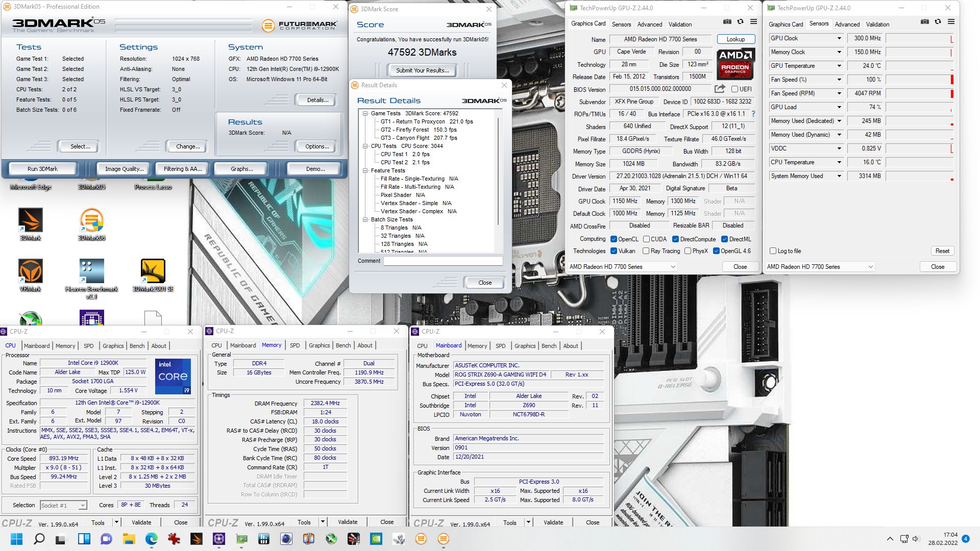
Task: Toggle the CUDA checkbox
Action: click(x=647, y=239)
